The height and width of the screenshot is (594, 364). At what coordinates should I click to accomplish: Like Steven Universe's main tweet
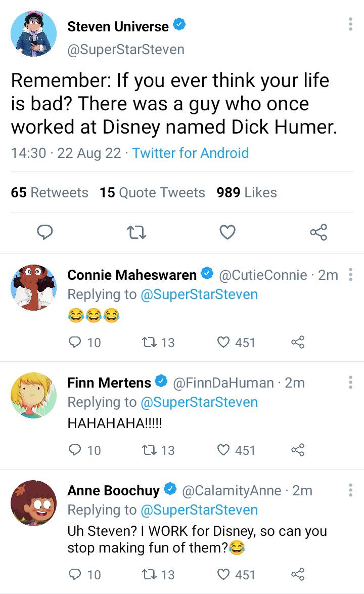227,233
